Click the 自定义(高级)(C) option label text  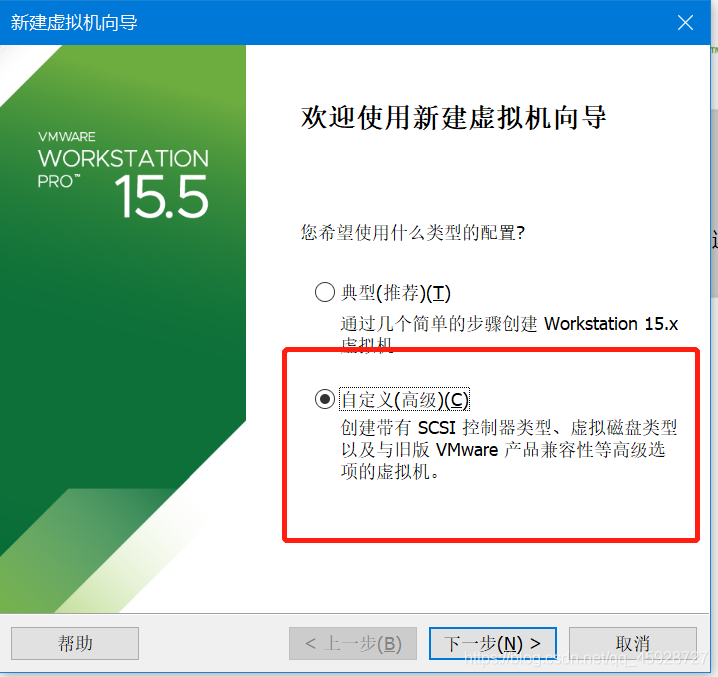point(405,399)
